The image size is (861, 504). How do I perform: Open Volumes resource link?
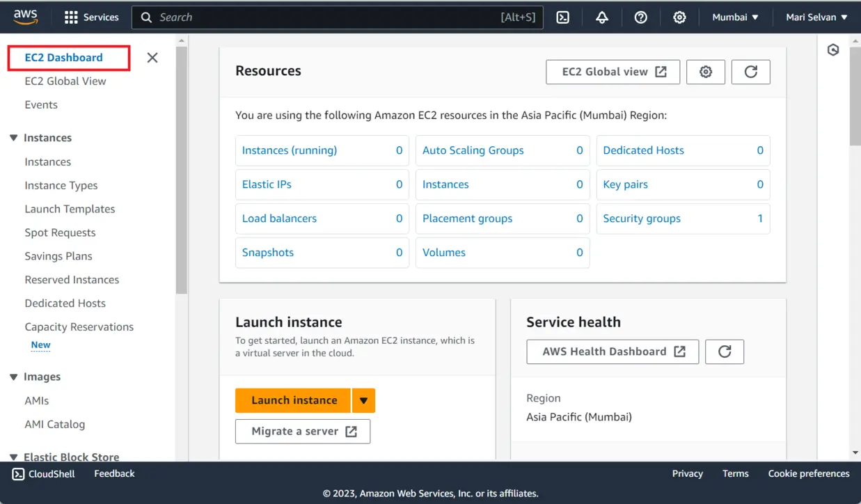tap(444, 253)
